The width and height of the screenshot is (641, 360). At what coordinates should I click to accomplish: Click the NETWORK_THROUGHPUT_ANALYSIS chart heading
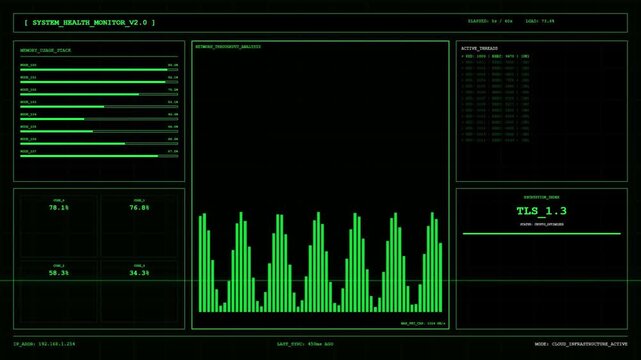(x=228, y=47)
